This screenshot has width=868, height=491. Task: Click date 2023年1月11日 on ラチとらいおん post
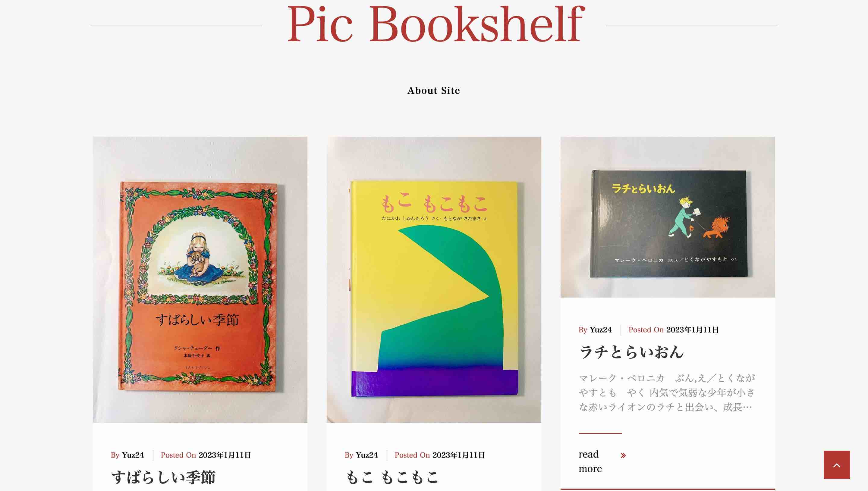pyautogui.click(x=692, y=330)
